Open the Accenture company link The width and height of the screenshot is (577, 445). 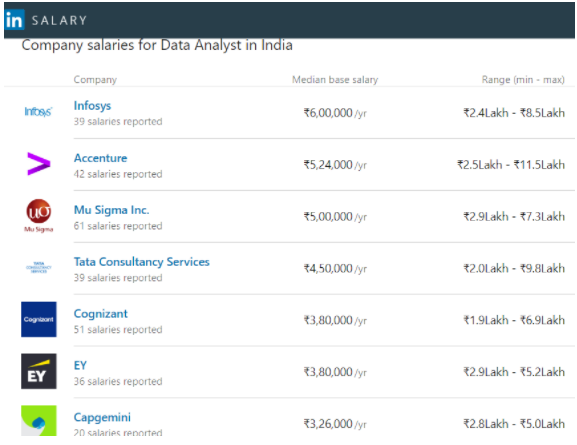click(100, 158)
